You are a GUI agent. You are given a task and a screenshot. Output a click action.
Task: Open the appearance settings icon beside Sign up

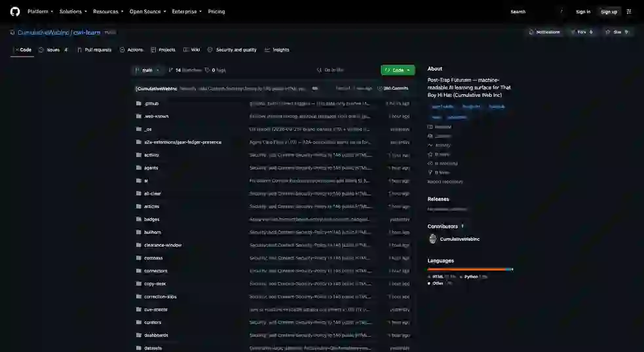[x=629, y=12]
